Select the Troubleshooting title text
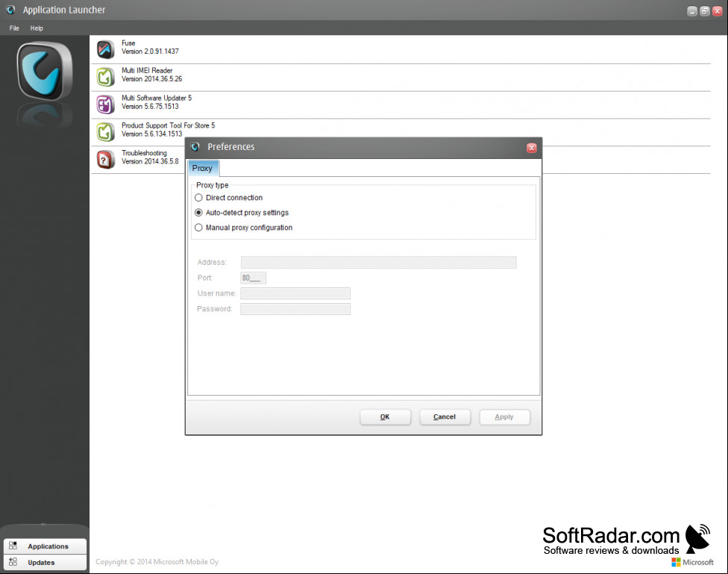This screenshot has width=728, height=574. point(144,153)
